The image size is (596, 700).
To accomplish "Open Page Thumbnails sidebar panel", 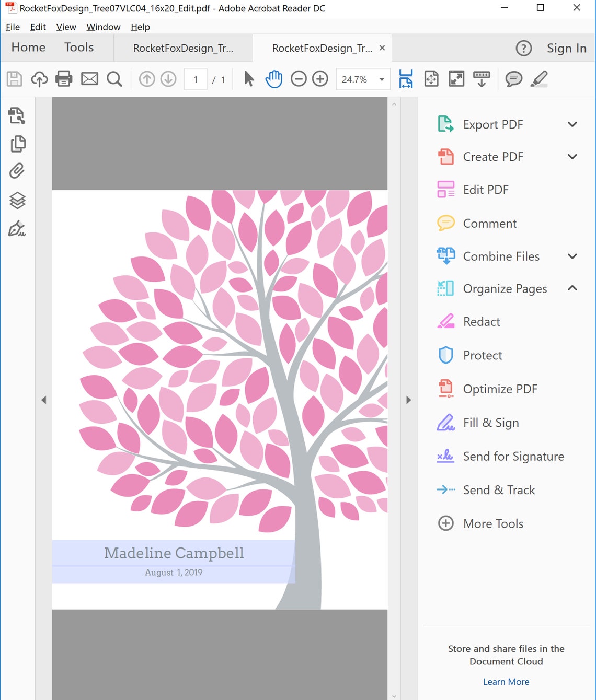I will [18, 144].
